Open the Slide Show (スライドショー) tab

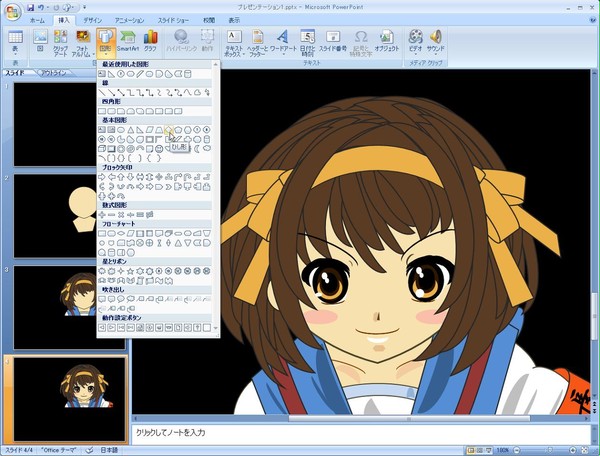coord(173,20)
